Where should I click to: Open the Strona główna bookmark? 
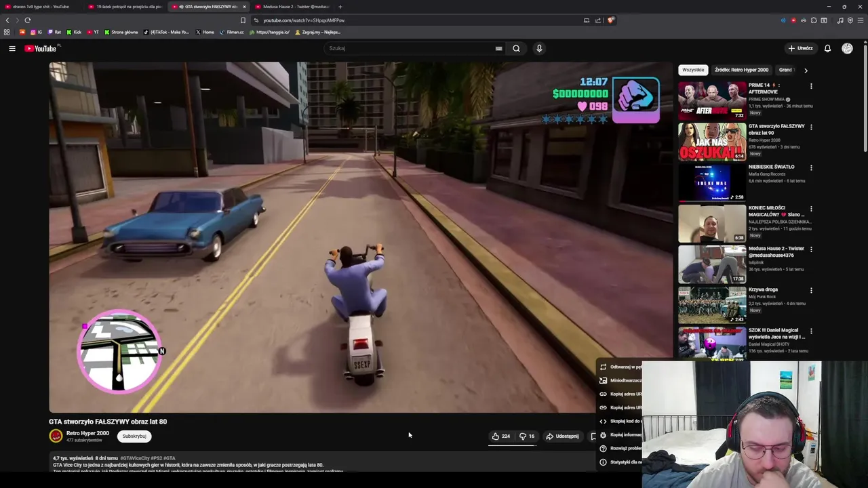point(121,32)
